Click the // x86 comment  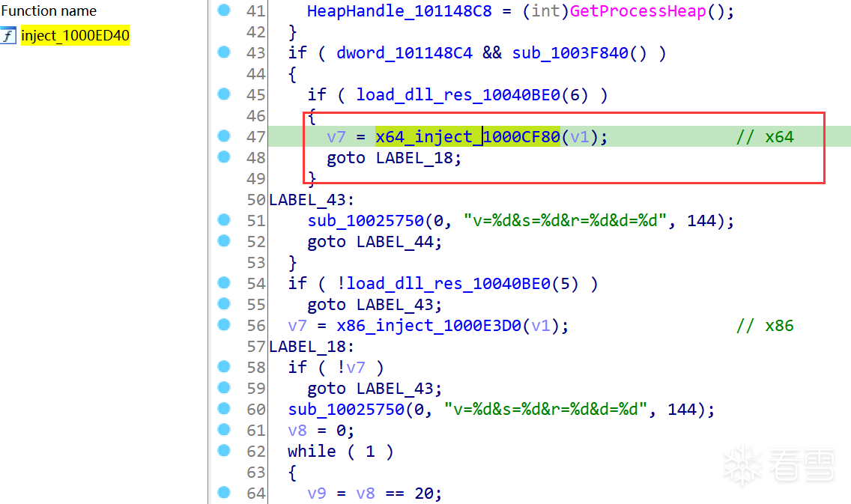(x=766, y=326)
